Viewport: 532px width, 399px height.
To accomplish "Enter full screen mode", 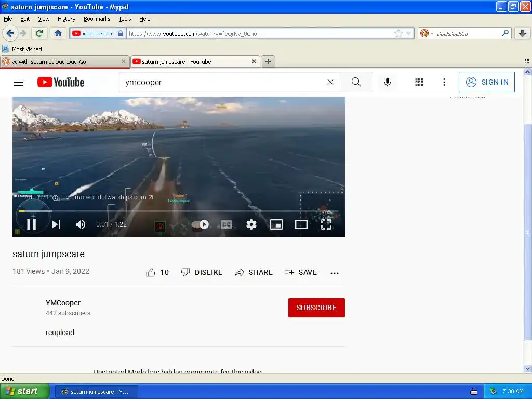I will [x=326, y=224].
